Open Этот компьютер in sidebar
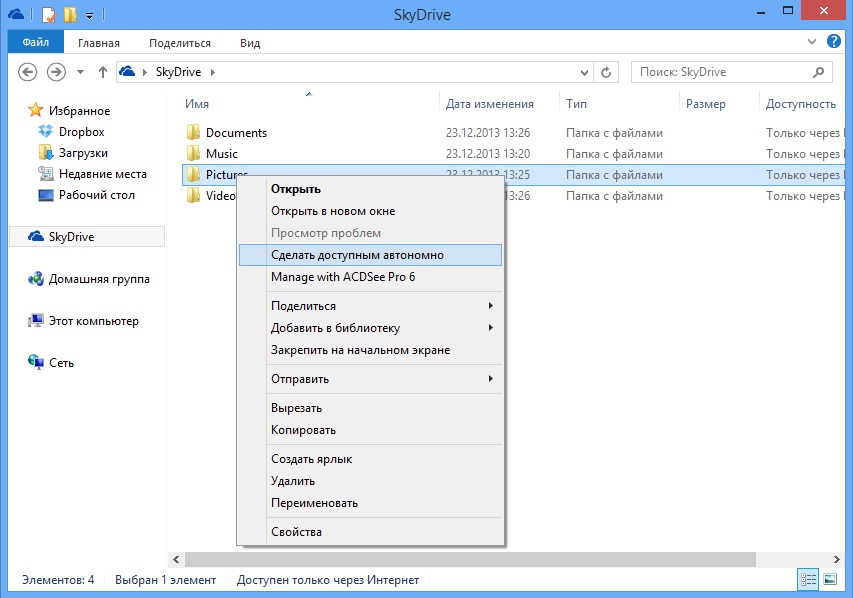 (x=93, y=322)
